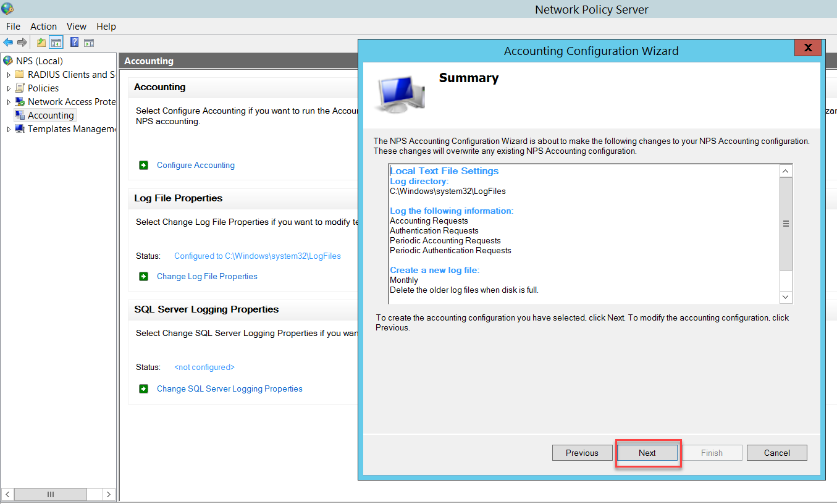Expand the RADIUS Clients and Servers node

pyautogui.click(x=9, y=75)
